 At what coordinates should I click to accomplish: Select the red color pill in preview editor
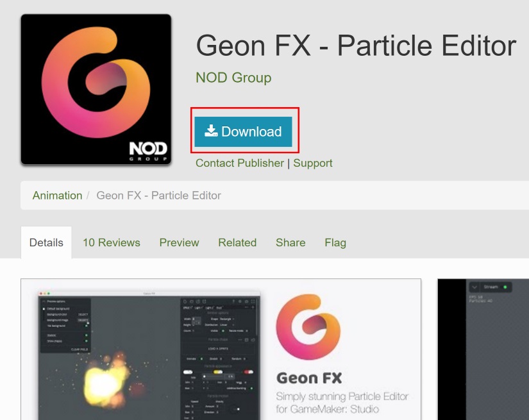click(249, 372)
